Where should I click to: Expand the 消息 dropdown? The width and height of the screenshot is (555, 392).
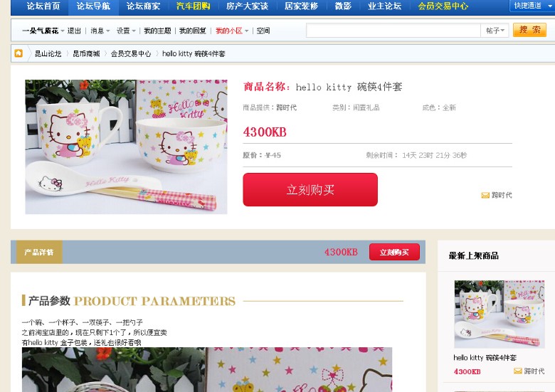100,31
